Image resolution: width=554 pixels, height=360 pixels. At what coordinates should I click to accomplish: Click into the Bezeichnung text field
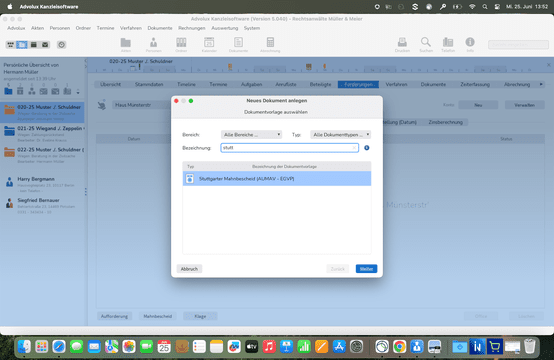289,148
